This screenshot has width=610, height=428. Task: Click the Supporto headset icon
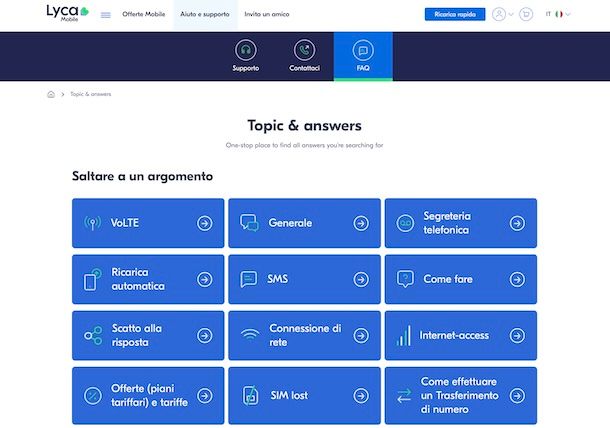pyautogui.click(x=245, y=50)
